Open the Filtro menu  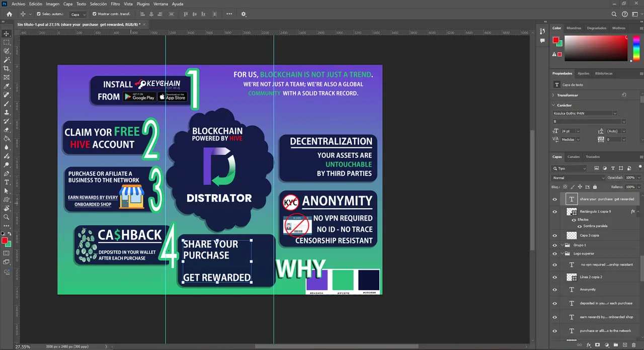pyautogui.click(x=115, y=4)
